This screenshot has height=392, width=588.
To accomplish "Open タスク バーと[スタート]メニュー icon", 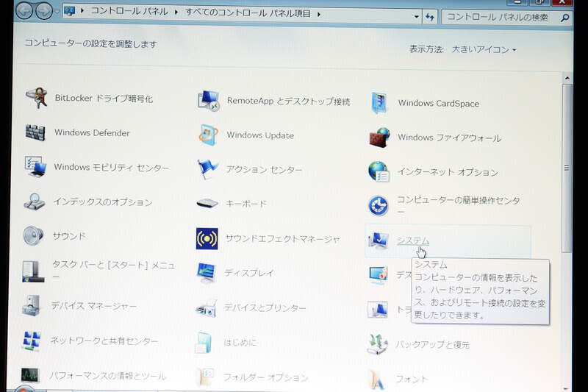I will tap(32, 271).
